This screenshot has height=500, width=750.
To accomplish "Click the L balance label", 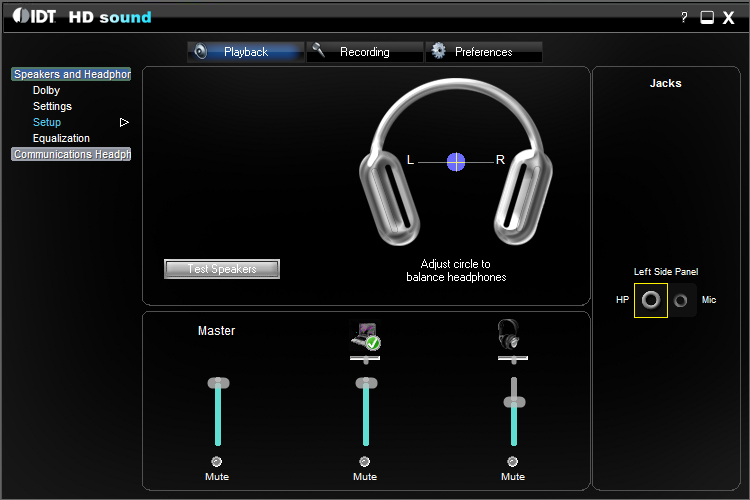I will 410,160.
